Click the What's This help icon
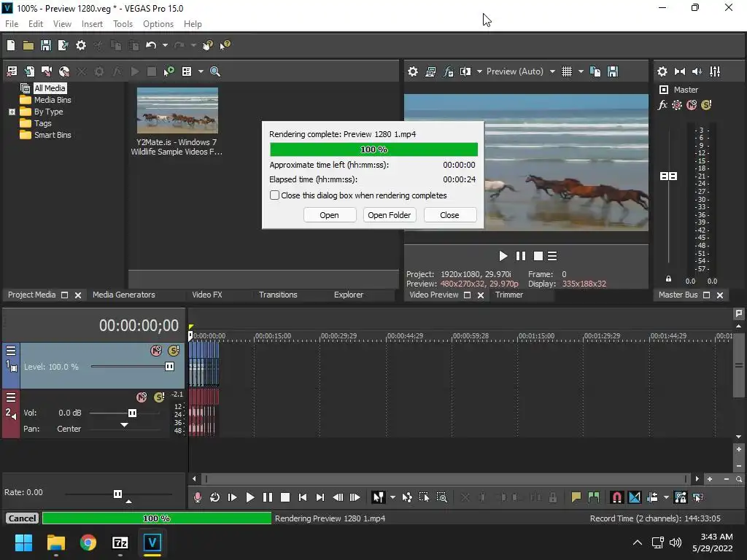The image size is (747, 560). coord(225,45)
